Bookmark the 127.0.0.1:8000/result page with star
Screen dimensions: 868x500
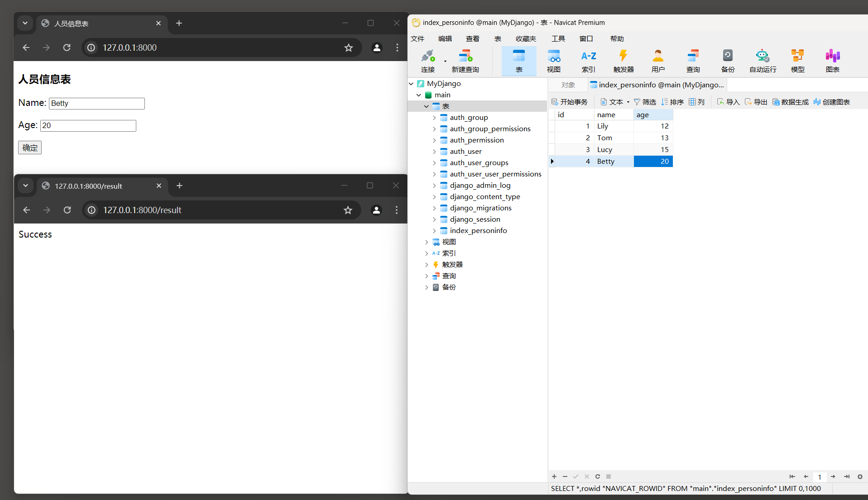(x=348, y=210)
